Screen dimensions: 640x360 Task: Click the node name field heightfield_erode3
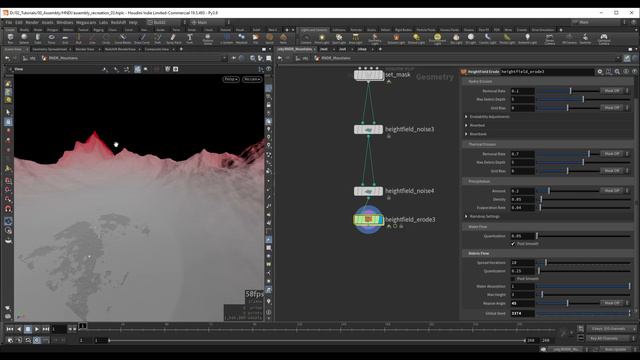tap(547, 71)
